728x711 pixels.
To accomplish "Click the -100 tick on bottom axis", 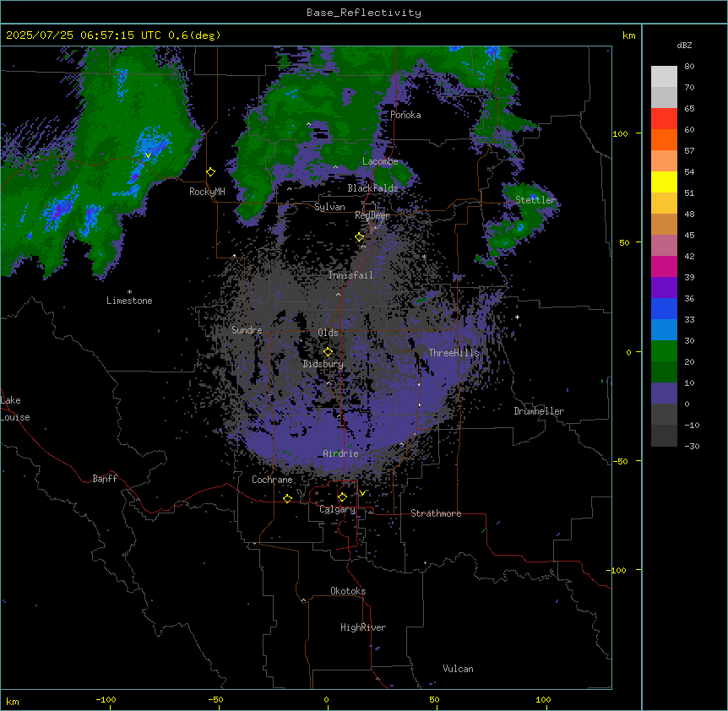I will coord(106,699).
